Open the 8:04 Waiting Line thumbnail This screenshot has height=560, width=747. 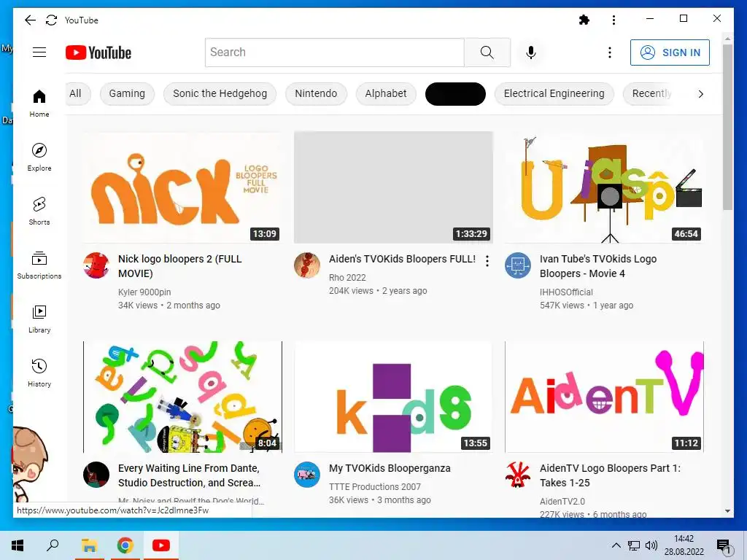click(182, 397)
